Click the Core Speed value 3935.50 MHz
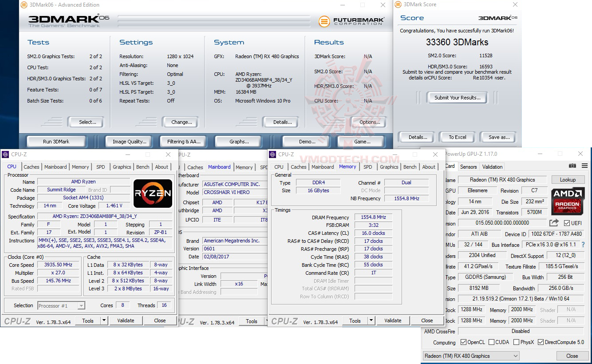592x364 pixels. 59,265
